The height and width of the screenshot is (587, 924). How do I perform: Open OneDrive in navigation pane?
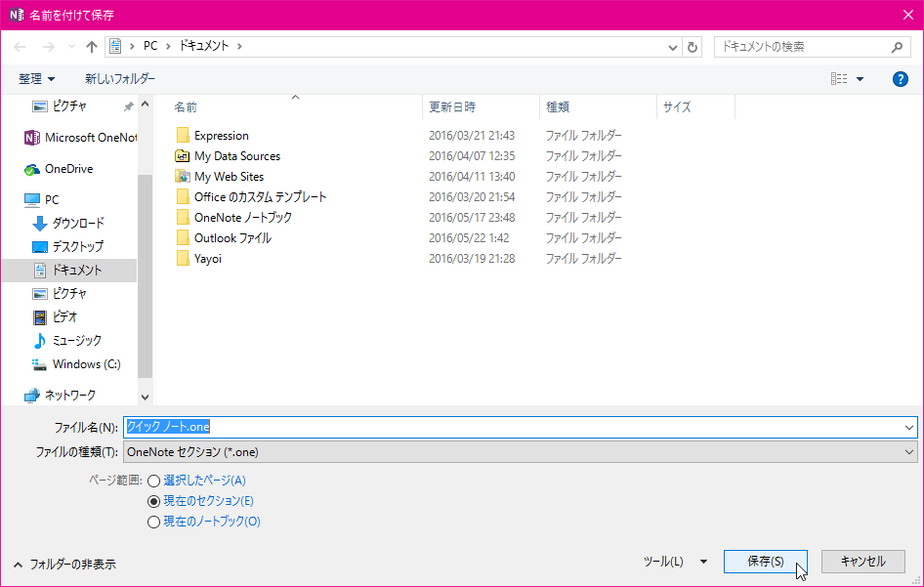coord(59,169)
